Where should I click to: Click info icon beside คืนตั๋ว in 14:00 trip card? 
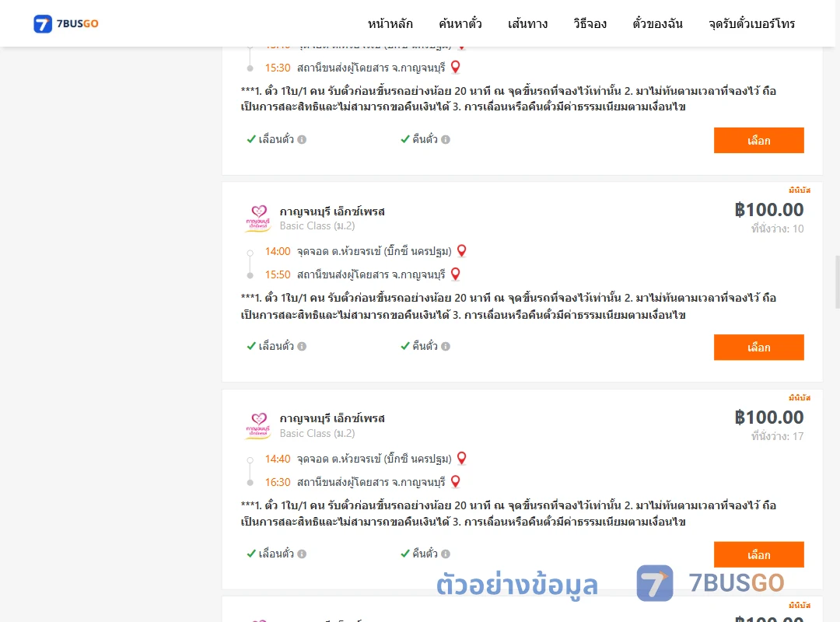(446, 346)
